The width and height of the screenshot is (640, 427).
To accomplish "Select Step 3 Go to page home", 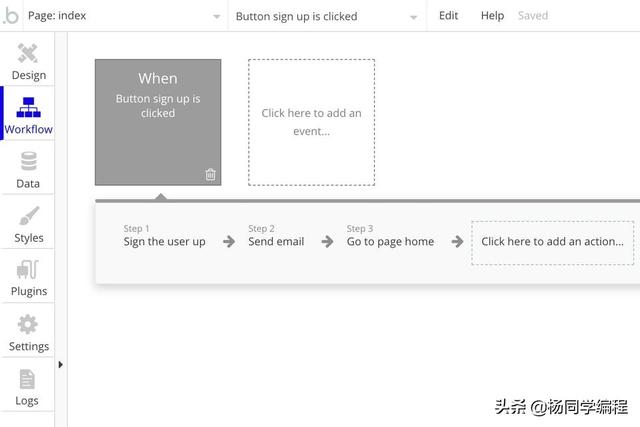I will tap(390, 241).
